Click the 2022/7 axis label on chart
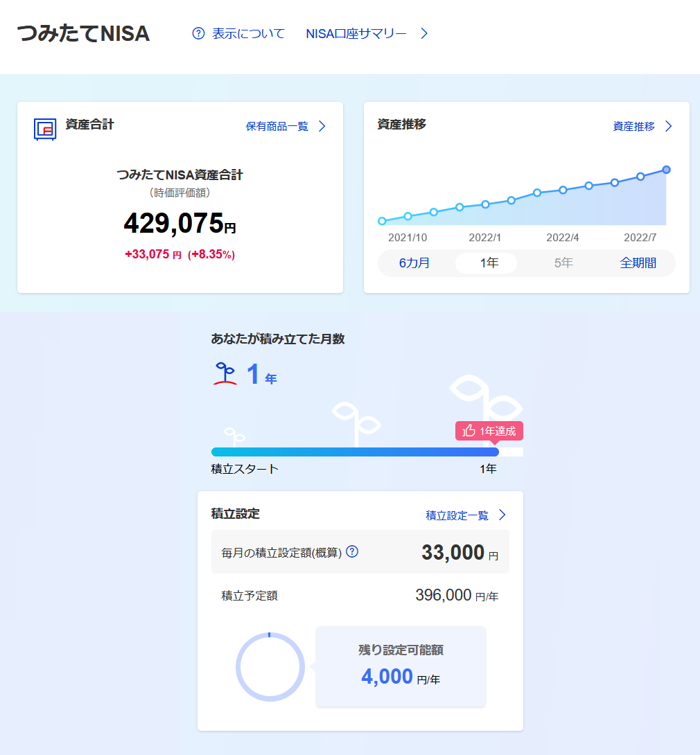Viewport: 700px width, 755px height. 640,238
